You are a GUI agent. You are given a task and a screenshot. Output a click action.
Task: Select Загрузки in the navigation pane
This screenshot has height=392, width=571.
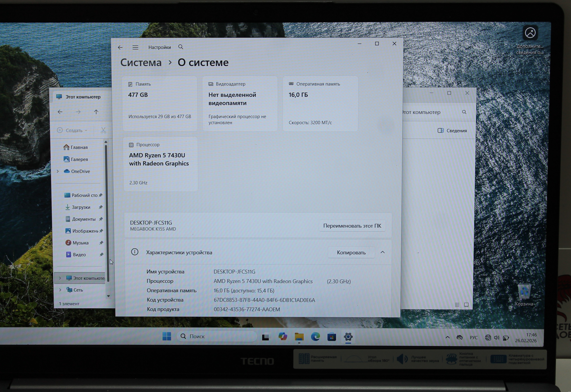[x=81, y=207]
